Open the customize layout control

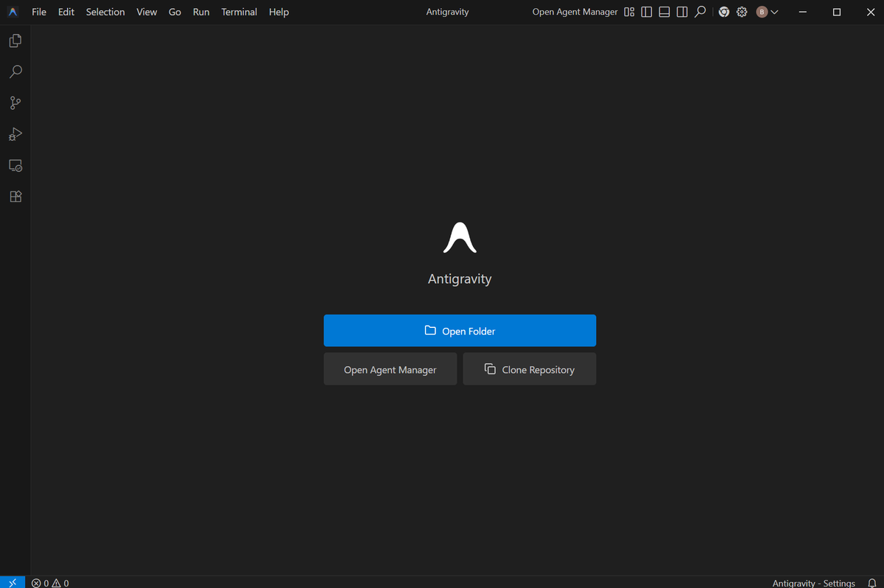(x=628, y=12)
